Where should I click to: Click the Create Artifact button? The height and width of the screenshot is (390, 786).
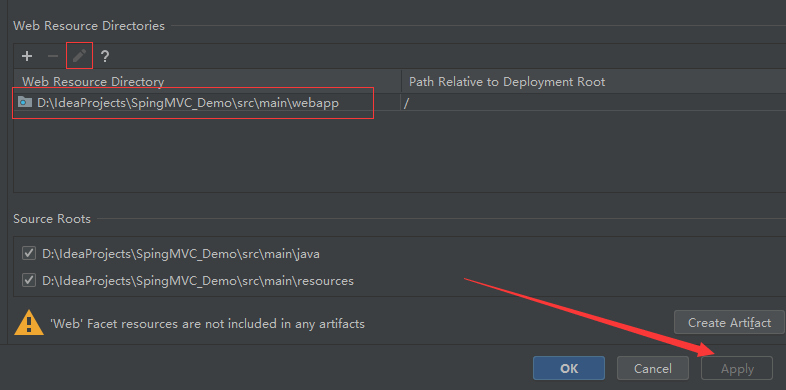pyautogui.click(x=729, y=322)
